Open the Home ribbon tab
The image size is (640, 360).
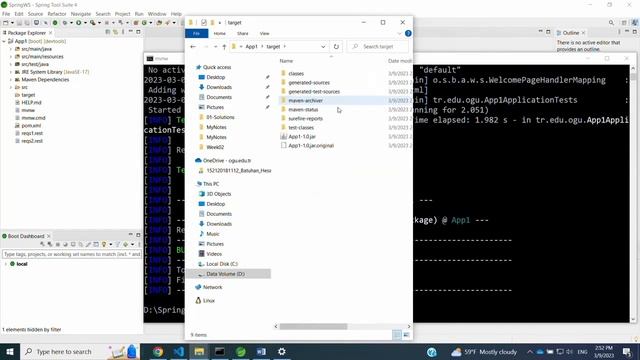click(x=220, y=33)
